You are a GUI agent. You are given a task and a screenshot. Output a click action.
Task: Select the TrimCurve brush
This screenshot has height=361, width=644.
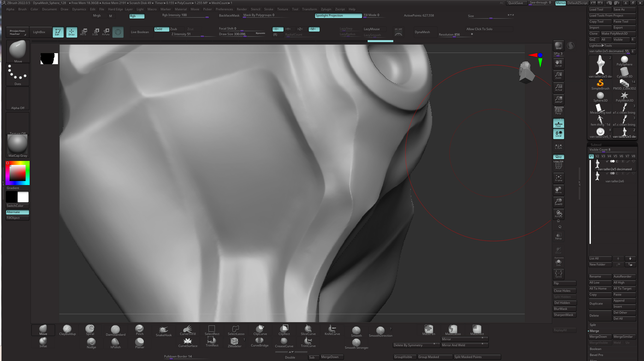coord(308,342)
